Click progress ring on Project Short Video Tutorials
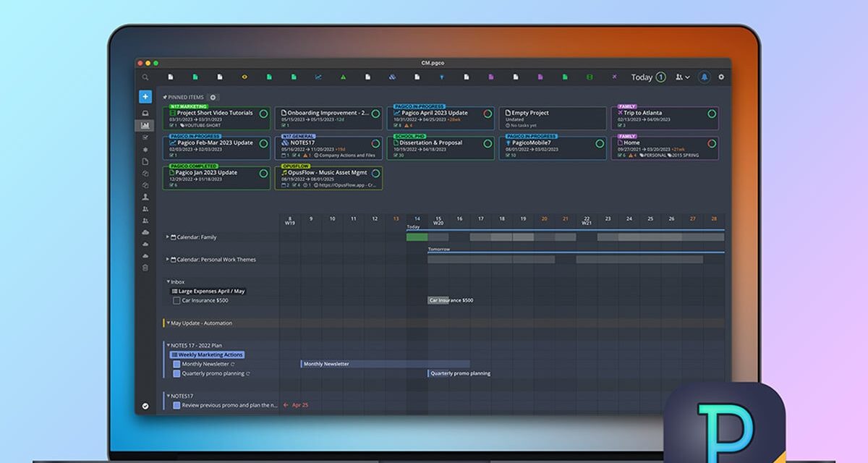The image size is (868, 463). [263, 114]
